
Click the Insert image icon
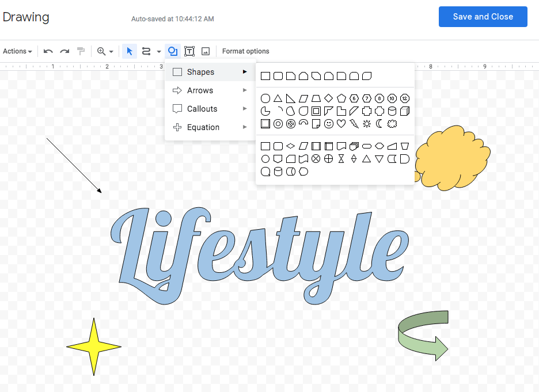pos(206,51)
